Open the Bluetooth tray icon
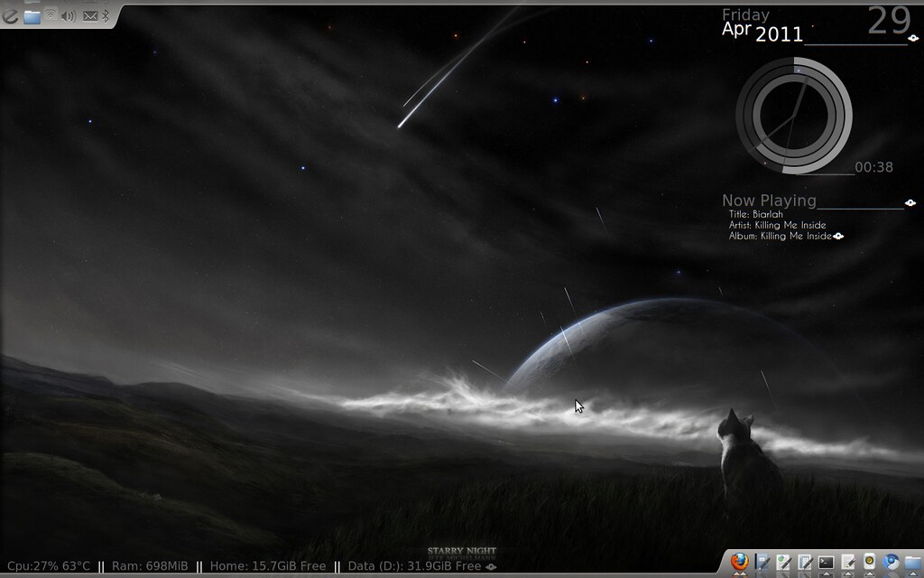This screenshot has width=924, height=578. pyautogui.click(x=106, y=16)
